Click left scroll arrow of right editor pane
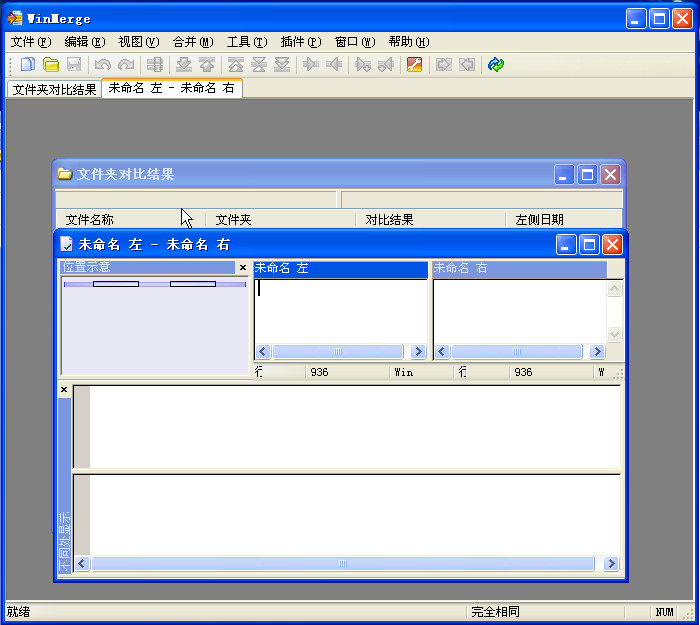Viewport: 700px width, 625px height. click(x=442, y=352)
